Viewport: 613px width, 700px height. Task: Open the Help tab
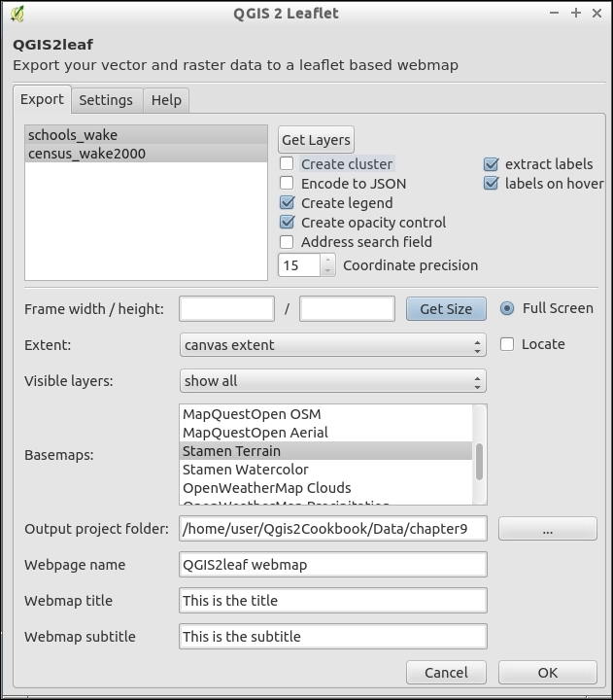[x=166, y=100]
